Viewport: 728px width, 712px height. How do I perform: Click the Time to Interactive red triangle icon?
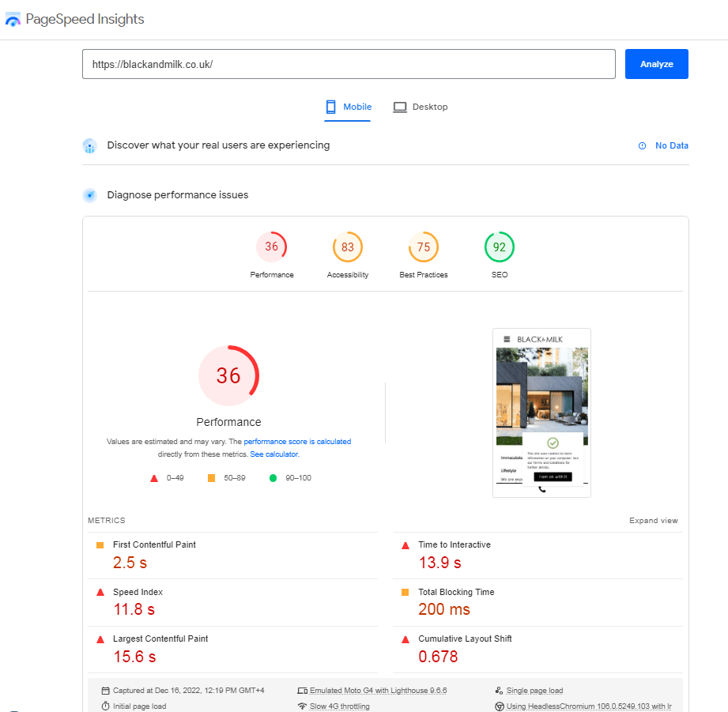click(405, 546)
